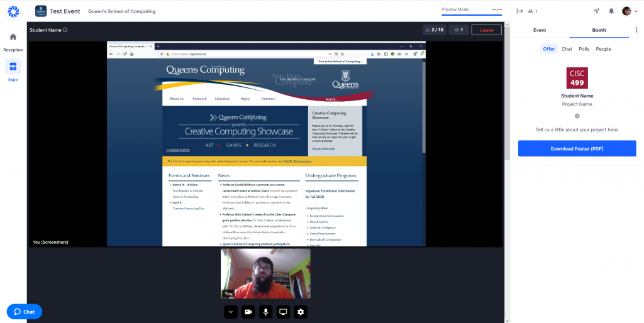Viewport: 644px width, 323px height.
Task: Open Education menu on Queen's site
Action: (223, 99)
